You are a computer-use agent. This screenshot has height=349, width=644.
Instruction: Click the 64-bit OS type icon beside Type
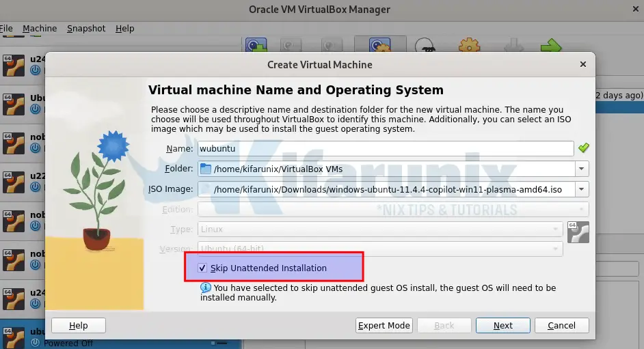(578, 232)
